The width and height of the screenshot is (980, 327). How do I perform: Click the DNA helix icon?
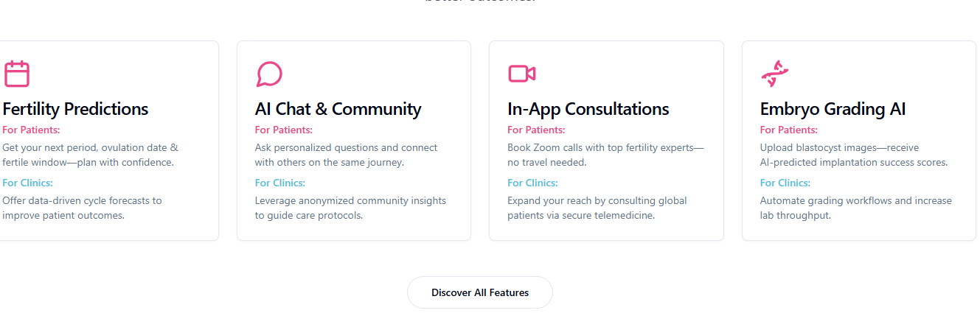pyautogui.click(x=774, y=74)
